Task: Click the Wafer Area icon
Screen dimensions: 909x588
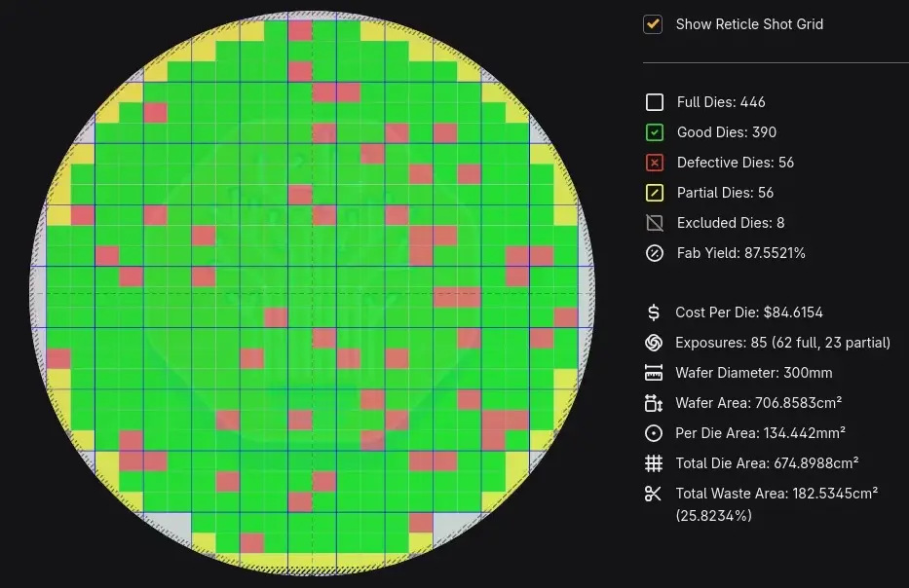Action: (x=654, y=403)
